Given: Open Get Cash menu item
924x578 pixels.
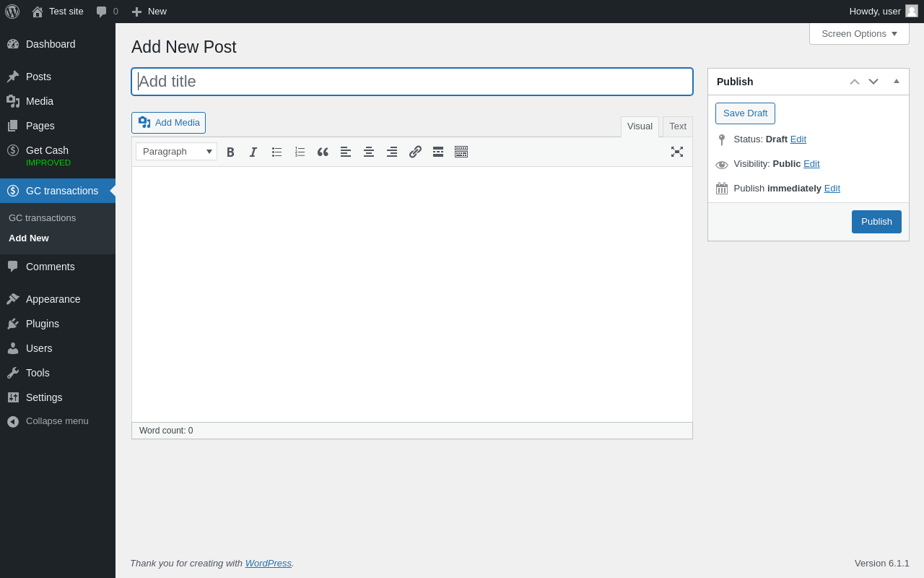Looking at the screenshot, I should pos(58,155).
